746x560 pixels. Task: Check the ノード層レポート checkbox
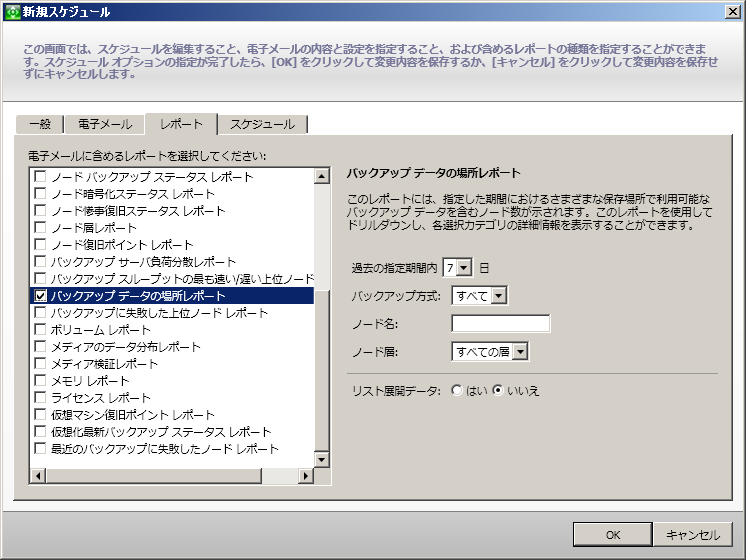(40, 227)
